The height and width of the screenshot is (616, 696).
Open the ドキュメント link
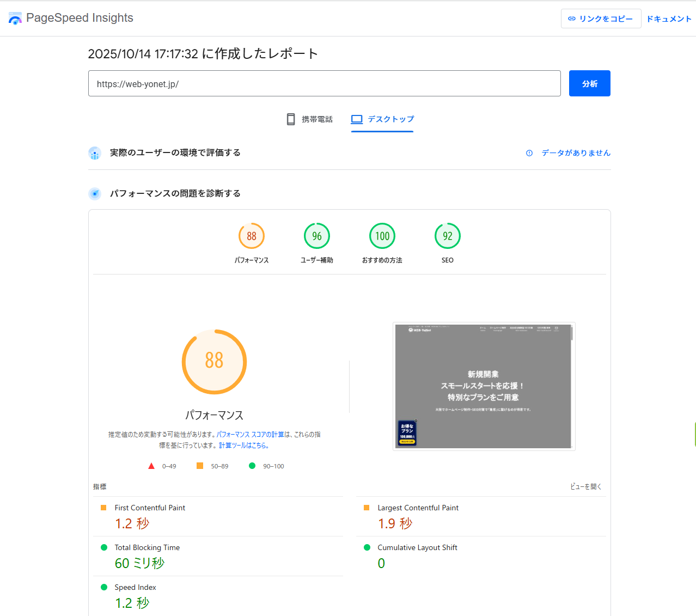tap(669, 19)
